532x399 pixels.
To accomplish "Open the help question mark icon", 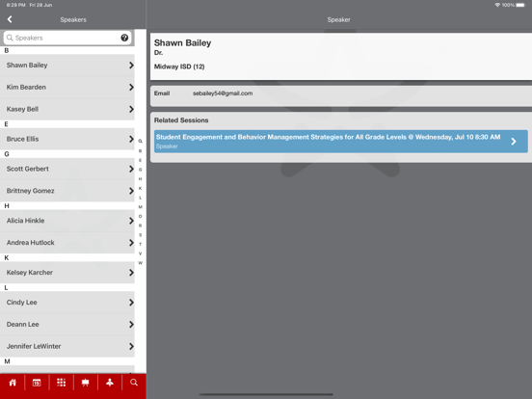I will 124,38.
